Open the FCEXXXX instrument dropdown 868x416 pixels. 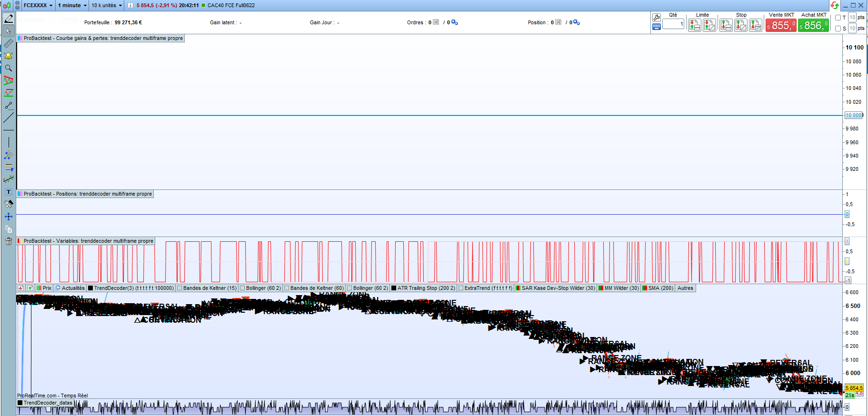[x=38, y=5]
